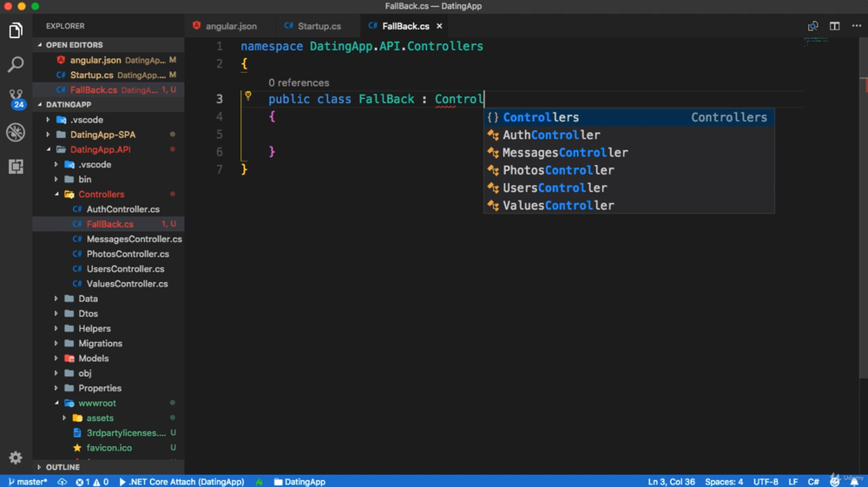
Task: Open Source Control view with 24 badge
Action: pyautogui.click(x=16, y=98)
